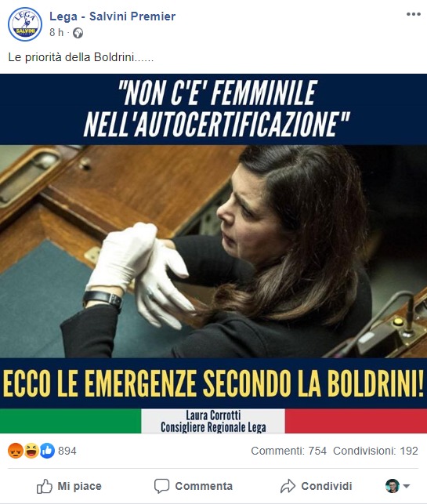Click the public globe privacy icon

click(x=78, y=33)
